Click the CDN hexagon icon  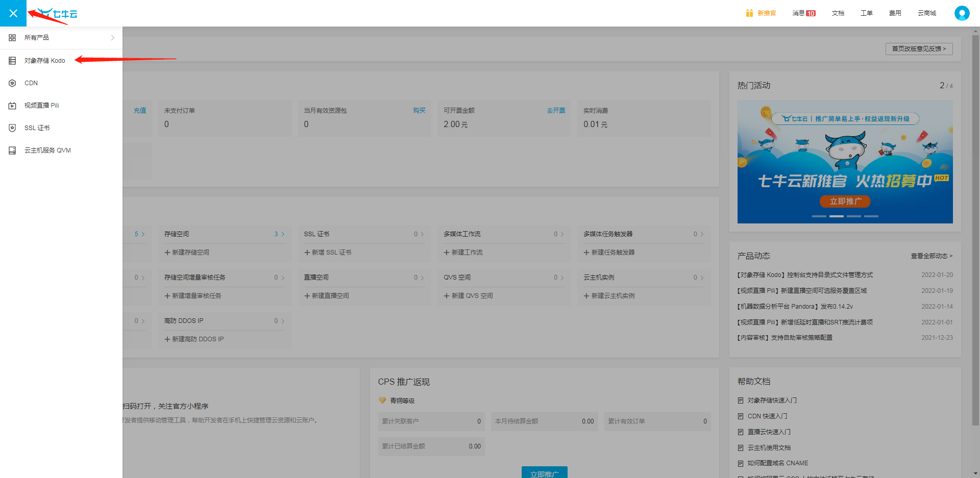click(x=12, y=83)
